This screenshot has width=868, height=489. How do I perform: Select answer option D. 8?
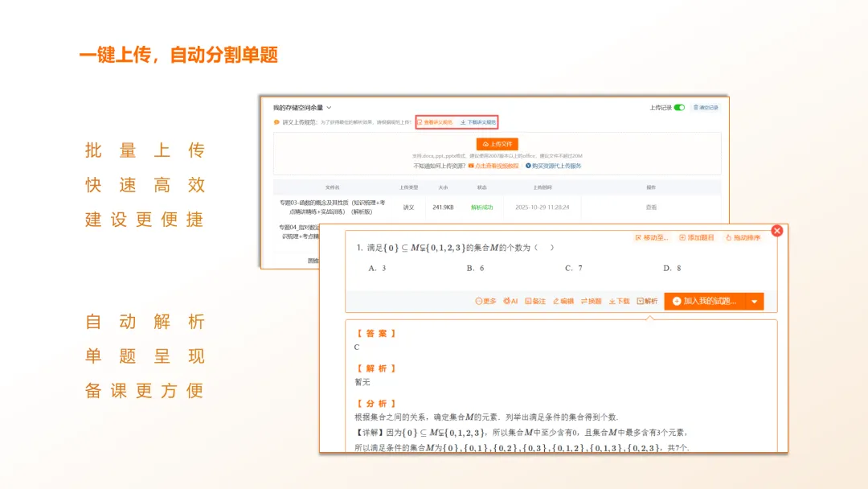[x=672, y=268]
